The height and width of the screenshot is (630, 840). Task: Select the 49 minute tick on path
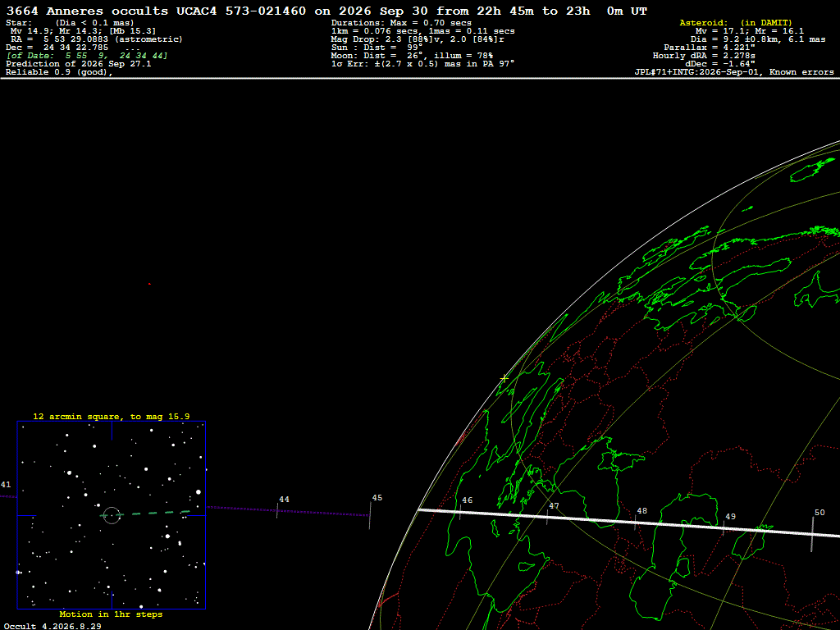click(724, 527)
